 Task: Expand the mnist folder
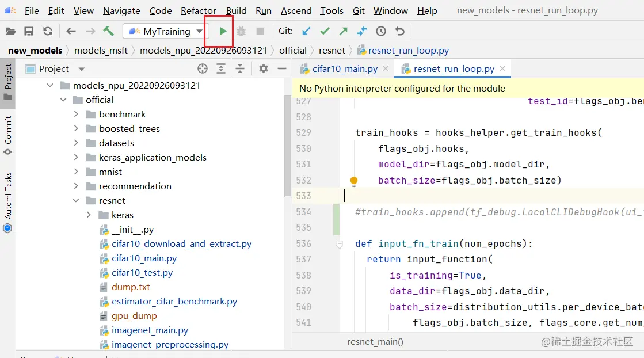76,172
